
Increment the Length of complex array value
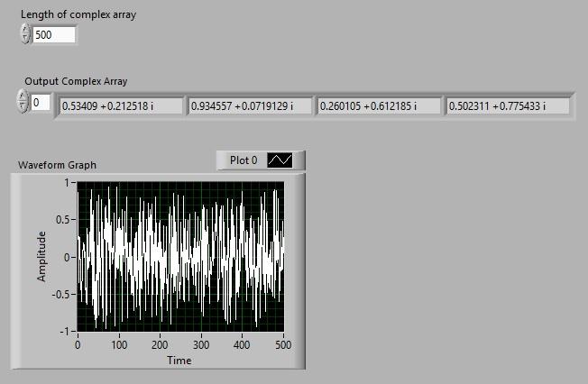tap(24, 30)
